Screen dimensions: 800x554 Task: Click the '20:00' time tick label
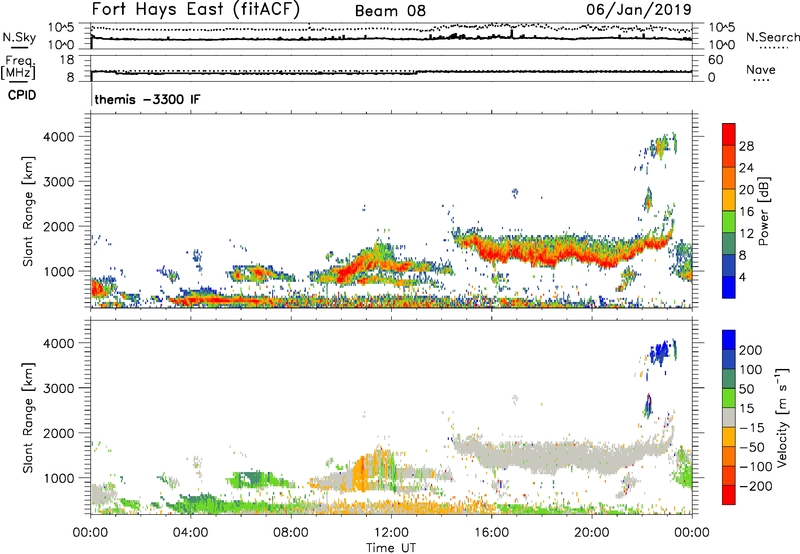(591, 533)
